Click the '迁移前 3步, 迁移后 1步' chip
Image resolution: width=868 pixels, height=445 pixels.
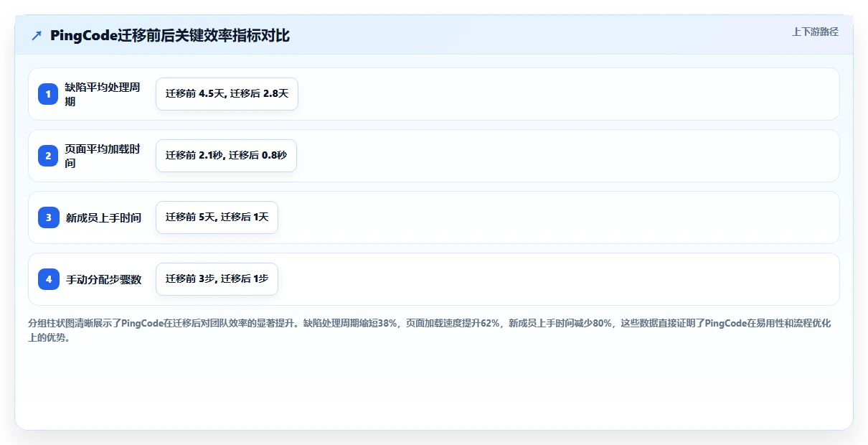(x=217, y=279)
